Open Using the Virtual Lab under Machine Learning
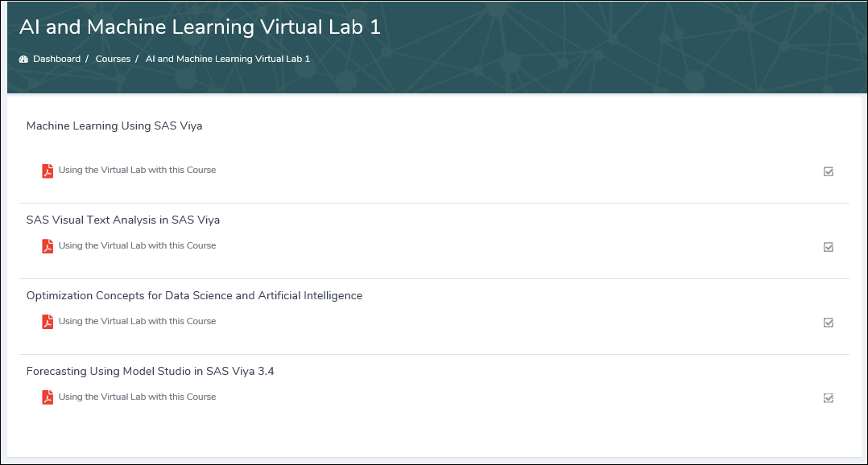Screen dimensions: 868x465 tap(137, 170)
